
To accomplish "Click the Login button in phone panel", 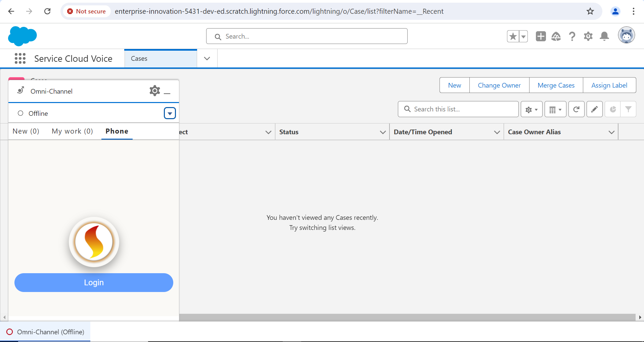I will [94, 283].
